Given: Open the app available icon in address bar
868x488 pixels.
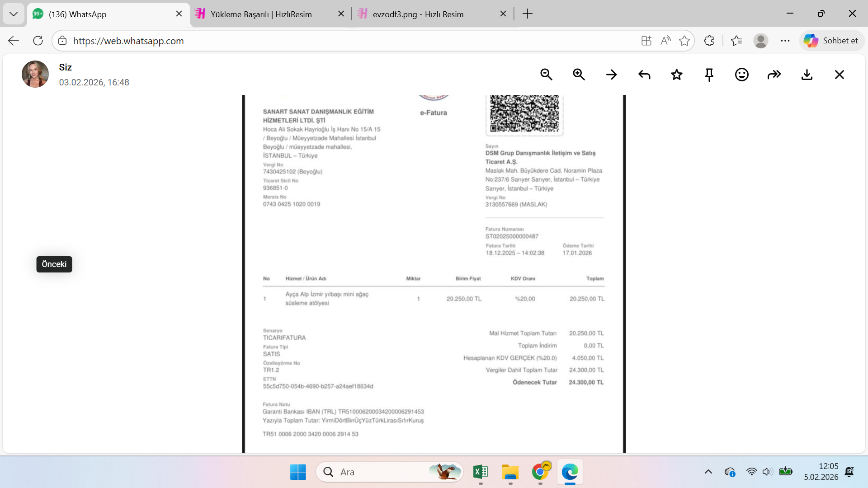Looking at the screenshot, I should 646,41.
